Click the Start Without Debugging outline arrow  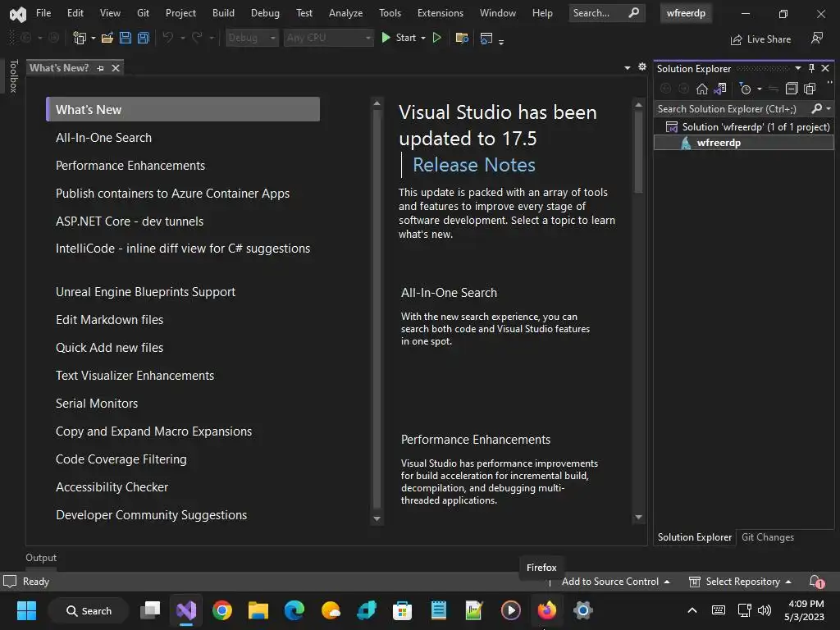coord(436,38)
